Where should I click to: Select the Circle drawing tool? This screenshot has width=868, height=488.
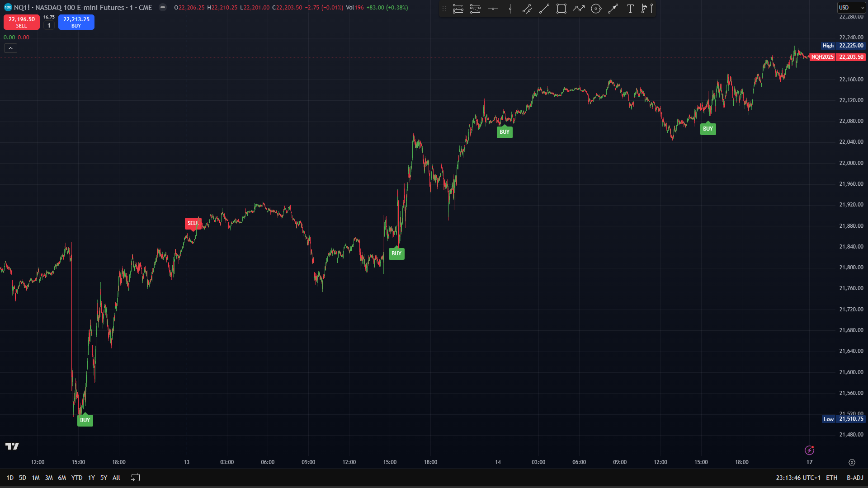tap(596, 9)
